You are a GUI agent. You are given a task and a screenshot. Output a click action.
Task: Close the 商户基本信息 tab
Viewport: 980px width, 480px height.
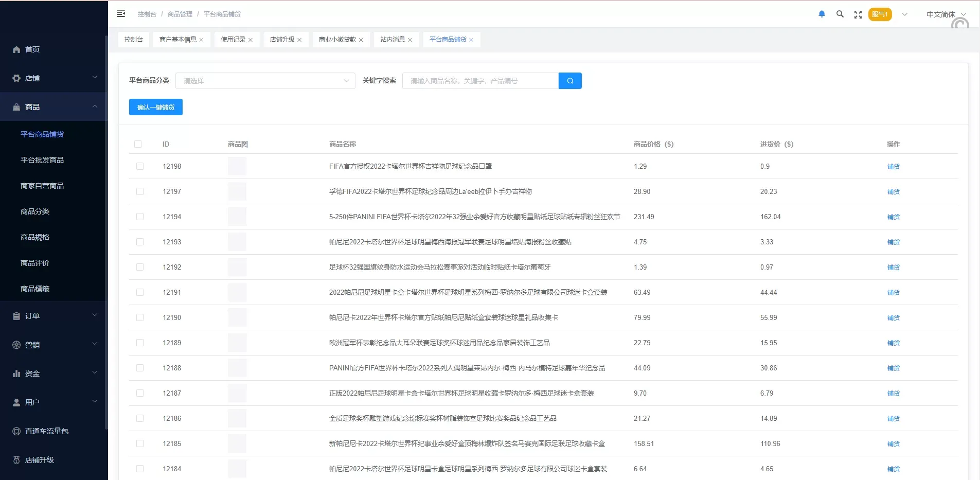coord(202,40)
